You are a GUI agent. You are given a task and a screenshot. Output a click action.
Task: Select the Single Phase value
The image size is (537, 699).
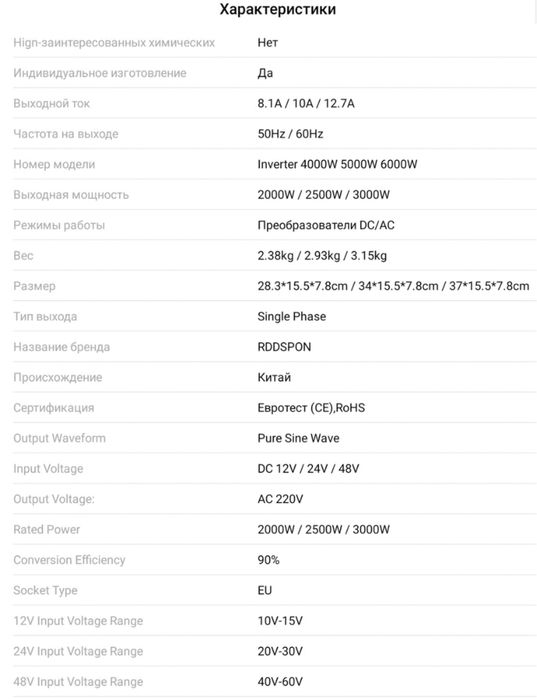pyautogui.click(x=291, y=317)
